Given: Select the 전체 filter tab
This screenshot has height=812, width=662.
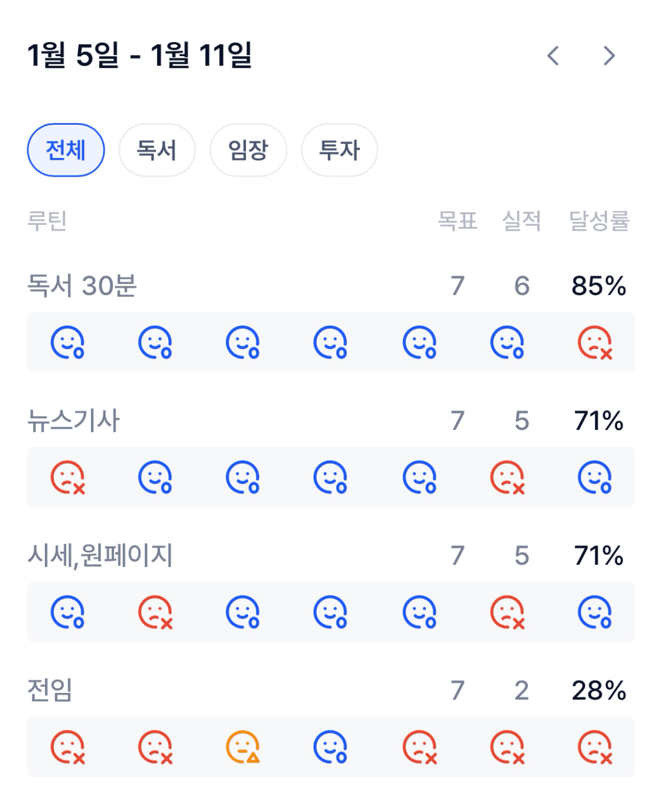Looking at the screenshot, I should pos(66,150).
